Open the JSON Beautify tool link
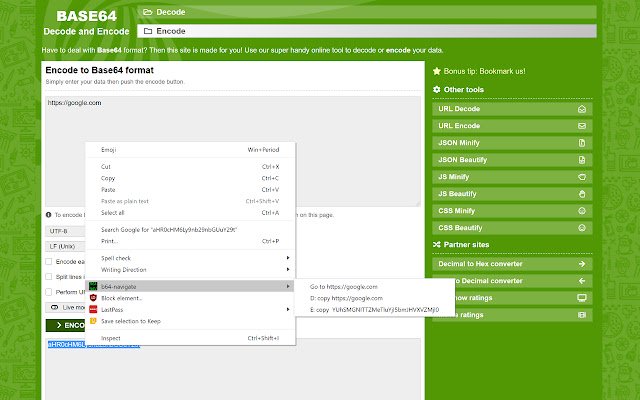 coord(512,160)
